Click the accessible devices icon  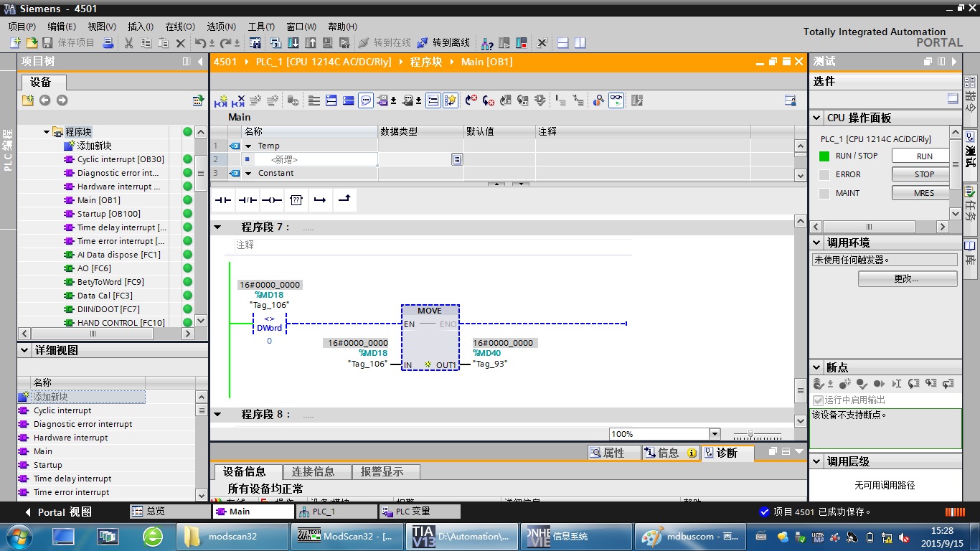(487, 43)
